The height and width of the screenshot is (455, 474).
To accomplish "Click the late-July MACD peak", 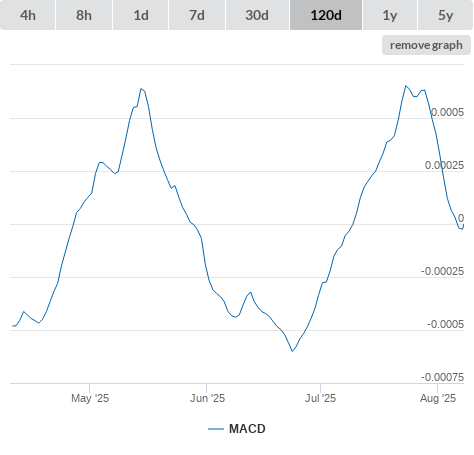I will pos(406,86).
